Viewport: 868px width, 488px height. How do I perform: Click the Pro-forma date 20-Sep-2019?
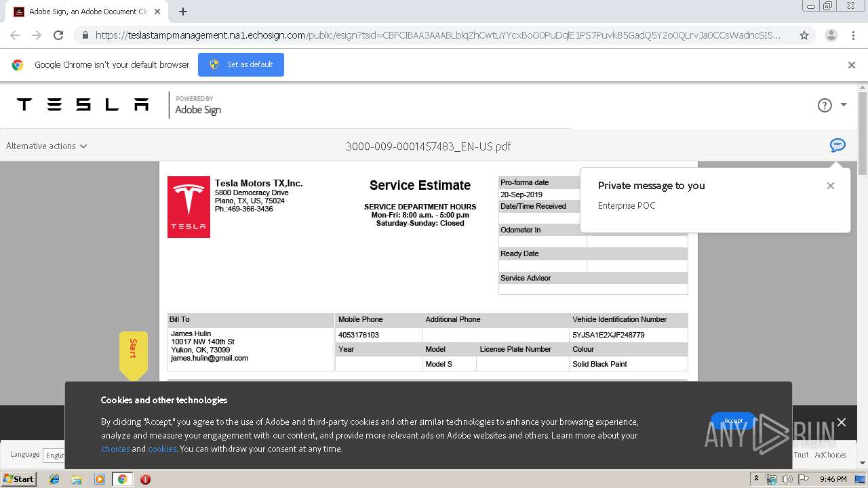(521, 195)
